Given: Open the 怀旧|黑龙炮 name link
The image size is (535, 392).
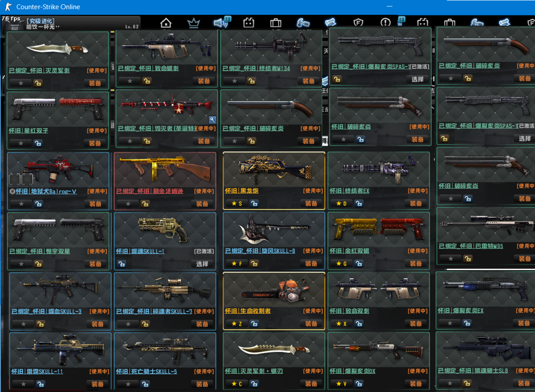Looking at the screenshot, I should [x=242, y=191].
